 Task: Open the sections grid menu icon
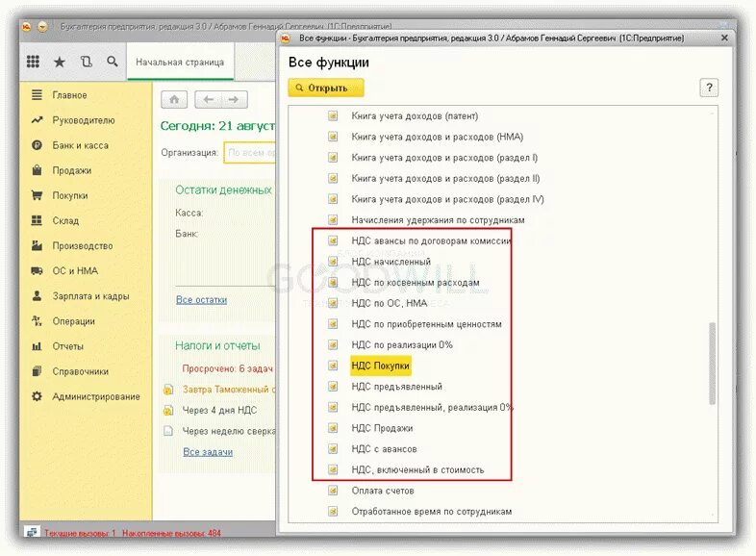[33, 62]
